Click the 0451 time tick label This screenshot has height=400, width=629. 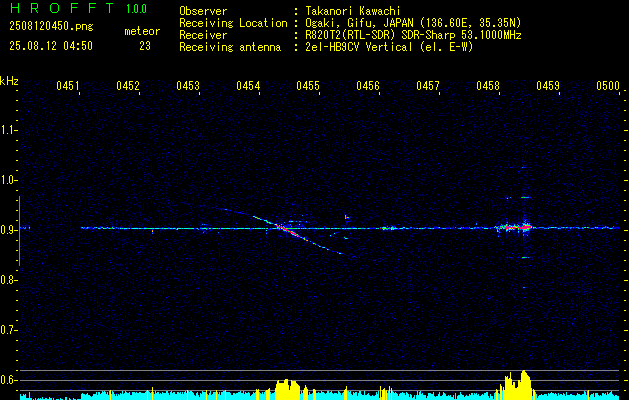(68, 85)
